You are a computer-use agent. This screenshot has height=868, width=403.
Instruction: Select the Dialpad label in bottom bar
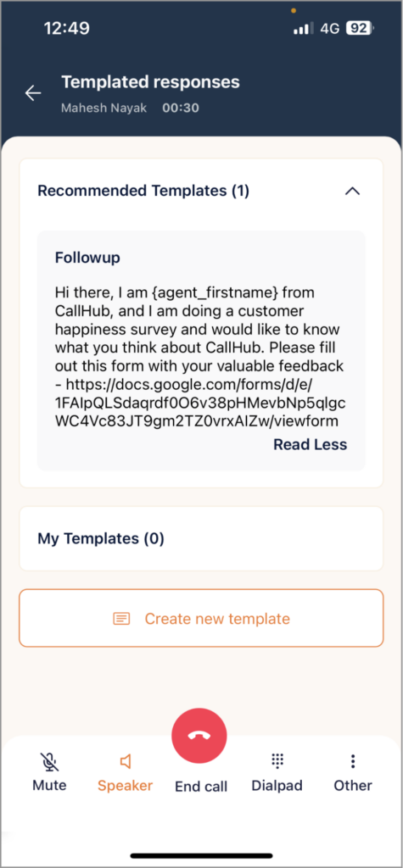[x=277, y=785]
